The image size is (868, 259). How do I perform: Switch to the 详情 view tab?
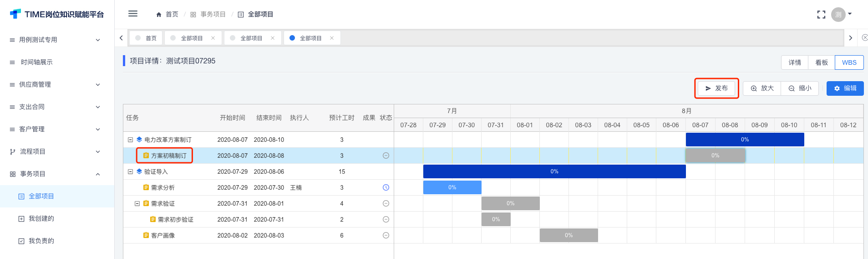click(x=795, y=62)
